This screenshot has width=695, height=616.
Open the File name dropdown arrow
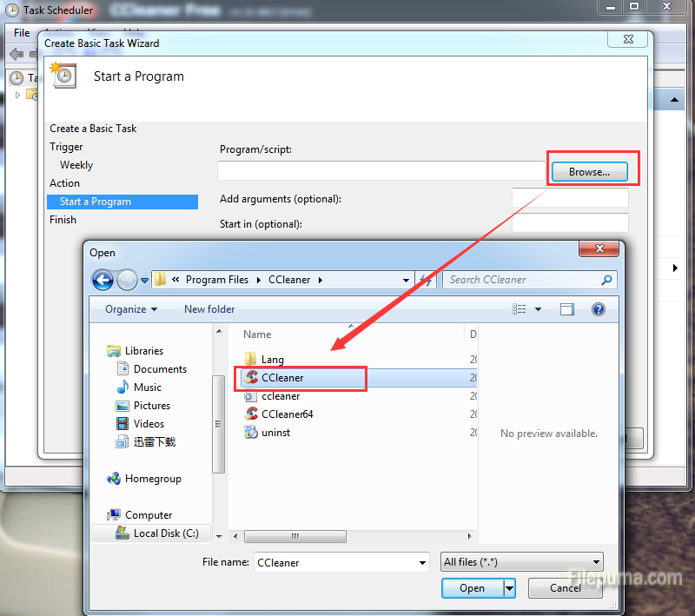(x=422, y=563)
